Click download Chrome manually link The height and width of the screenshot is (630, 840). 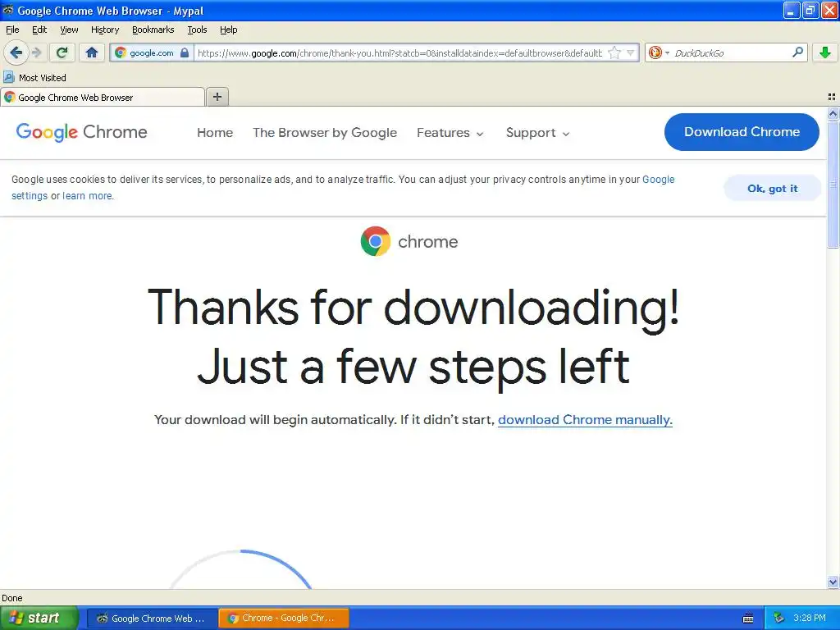coord(585,419)
